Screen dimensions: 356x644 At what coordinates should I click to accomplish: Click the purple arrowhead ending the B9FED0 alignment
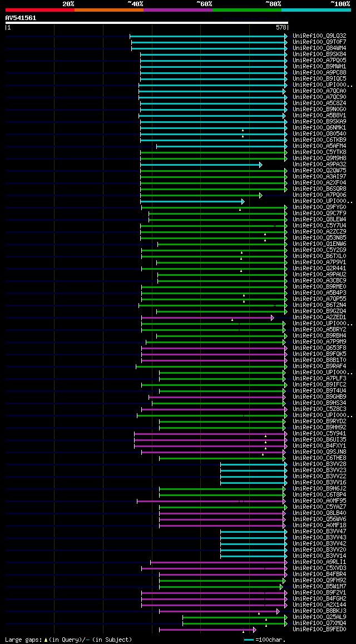pyautogui.click(x=255, y=629)
